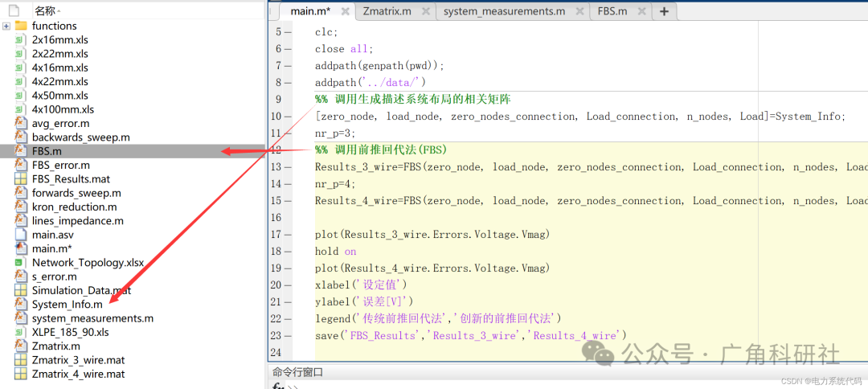The height and width of the screenshot is (389, 868).
Task: Click the fx function browser in command window
Action: click(x=277, y=387)
